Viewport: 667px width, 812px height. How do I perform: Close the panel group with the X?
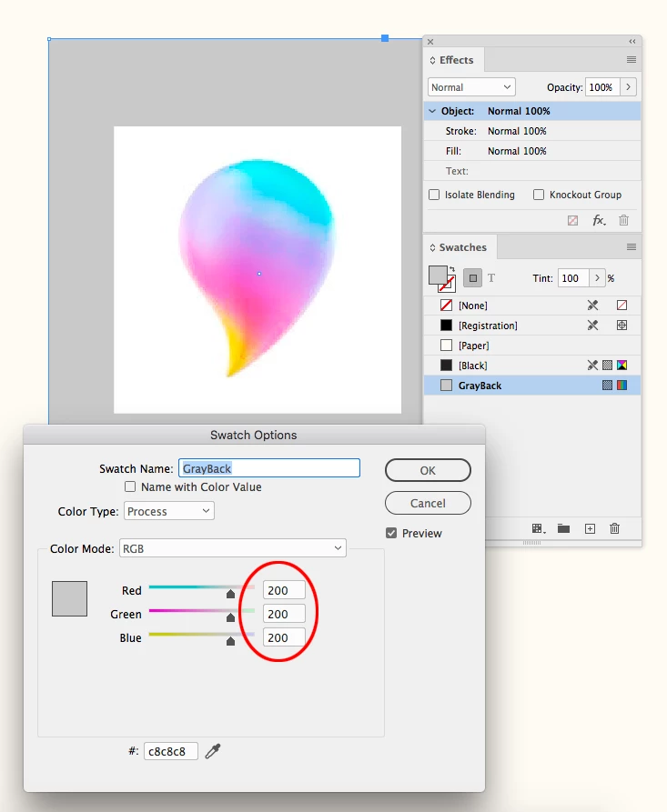tap(430, 42)
